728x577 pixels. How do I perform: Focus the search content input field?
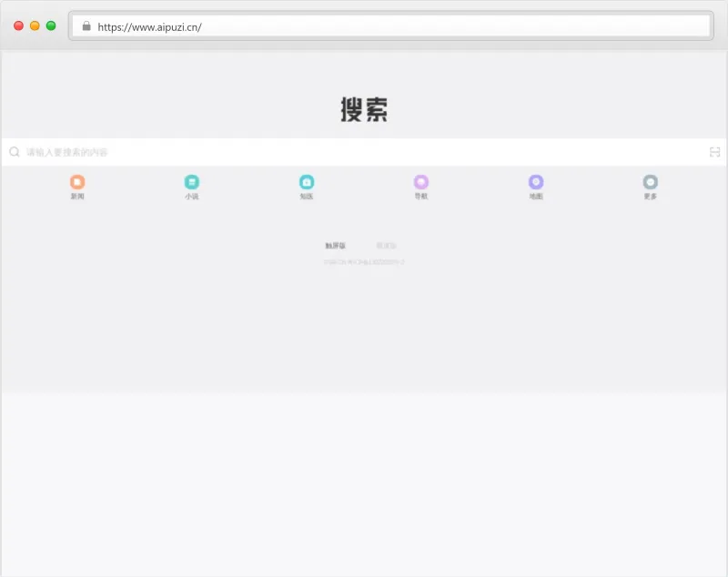coord(362,152)
